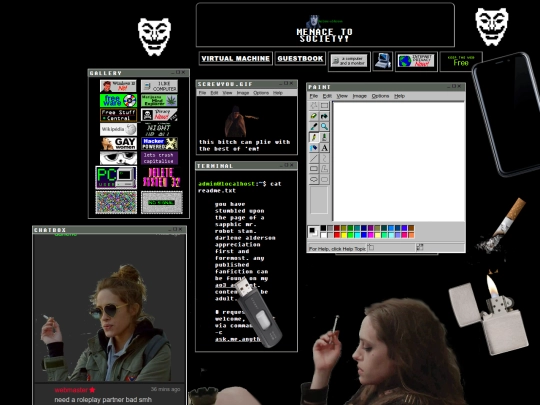Open the Help menu in Paint
The image size is (540, 405).
pyautogui.click(x=399, y=96)
